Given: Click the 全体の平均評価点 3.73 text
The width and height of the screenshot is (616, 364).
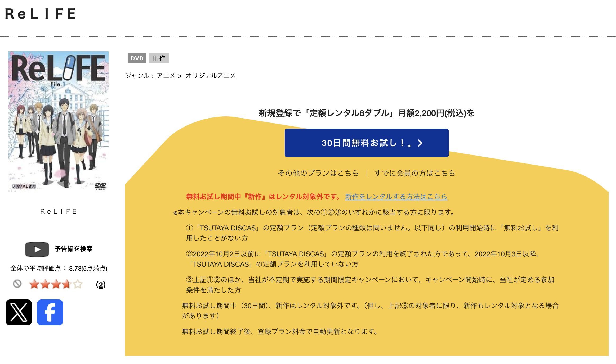Looking at the screenshot, I should 59,268.
